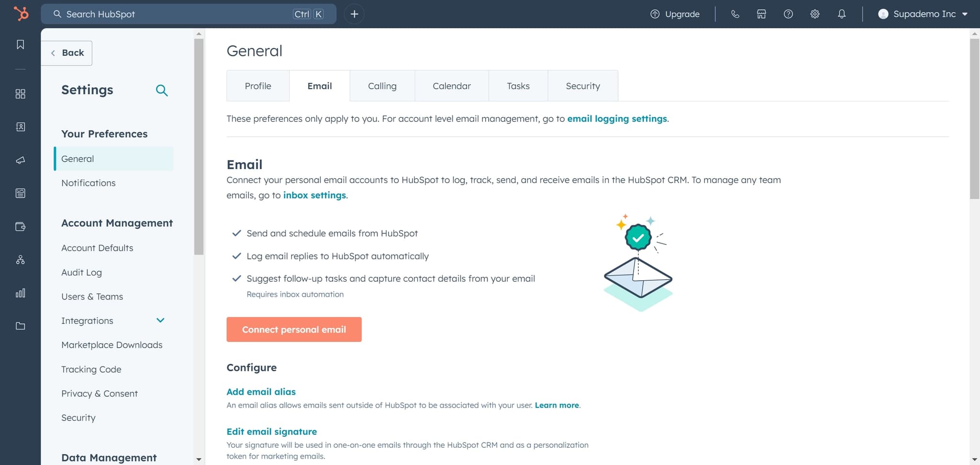This screenshot has height=465, width=980.
Task: Open the Help question mark icon
Action: 788,14
